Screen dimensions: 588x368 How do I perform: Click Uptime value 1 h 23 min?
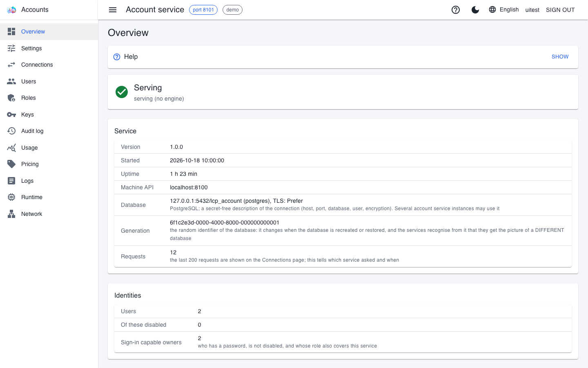coord(183,174)
